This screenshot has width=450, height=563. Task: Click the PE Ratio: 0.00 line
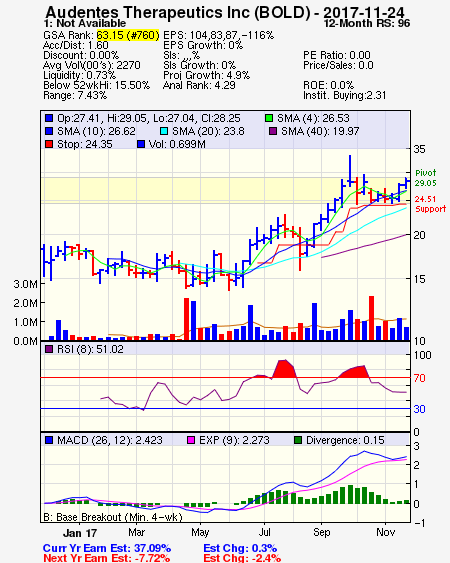pos(337,55)
